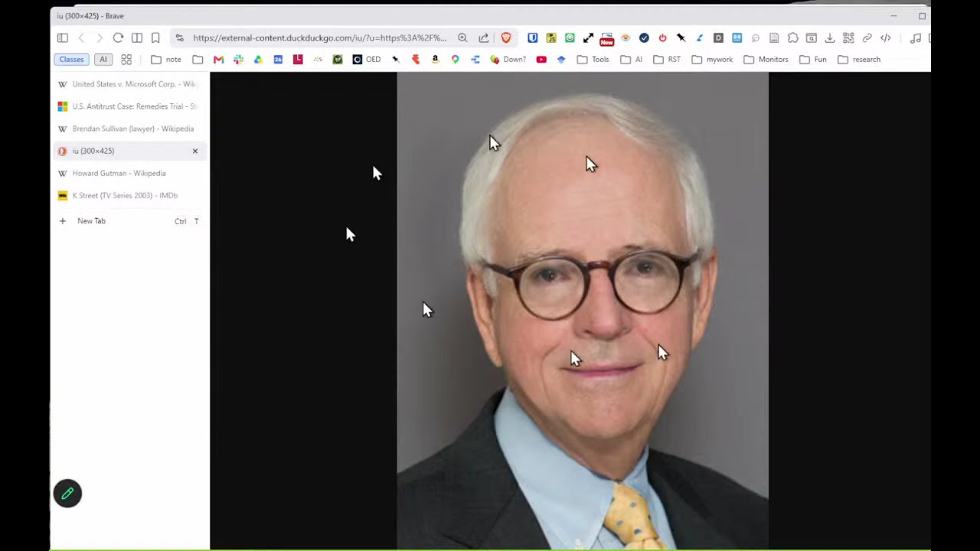This screenshot has height=551, width=980.
Task: Switch to K Street (TV Series 2003) IMDb tab
Action: (x=129, y=195)
